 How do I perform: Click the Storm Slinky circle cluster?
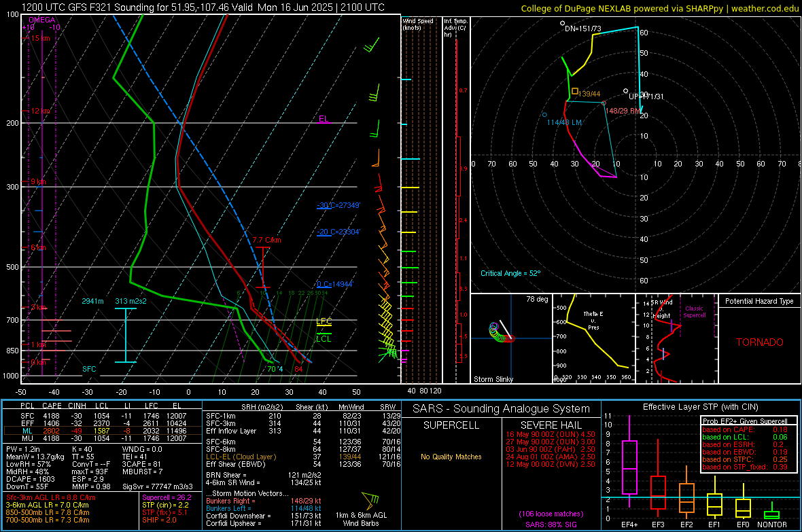pos(502,332)
